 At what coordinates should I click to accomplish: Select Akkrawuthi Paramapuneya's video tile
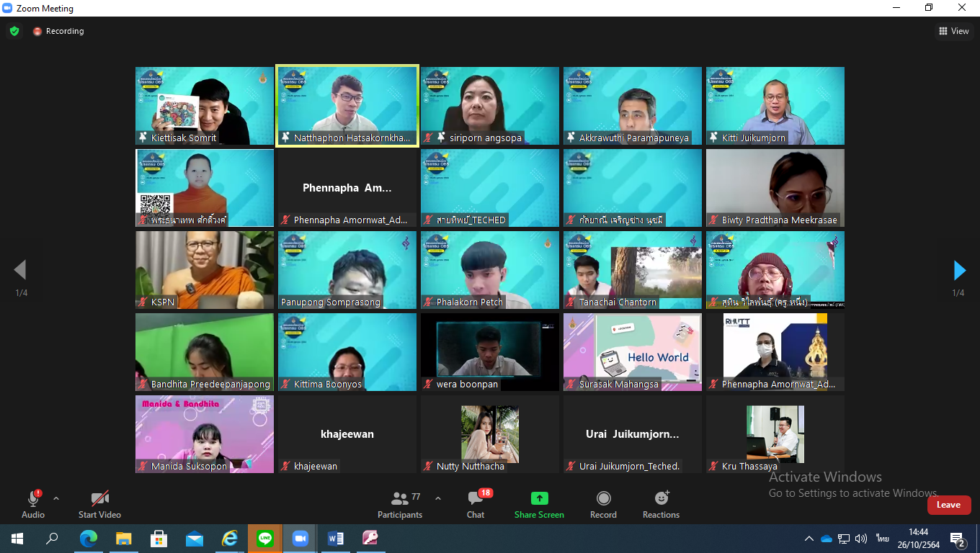point(633,106)
